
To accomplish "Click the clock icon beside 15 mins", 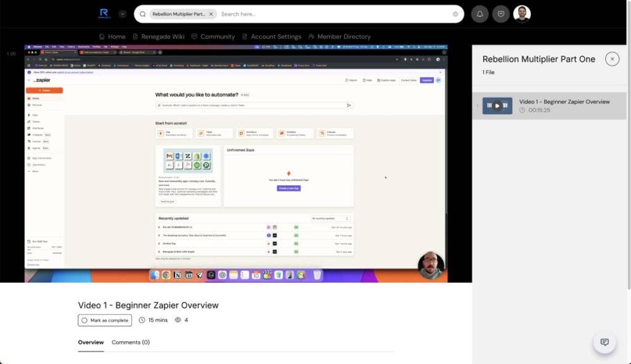I will tap(142, 320).
